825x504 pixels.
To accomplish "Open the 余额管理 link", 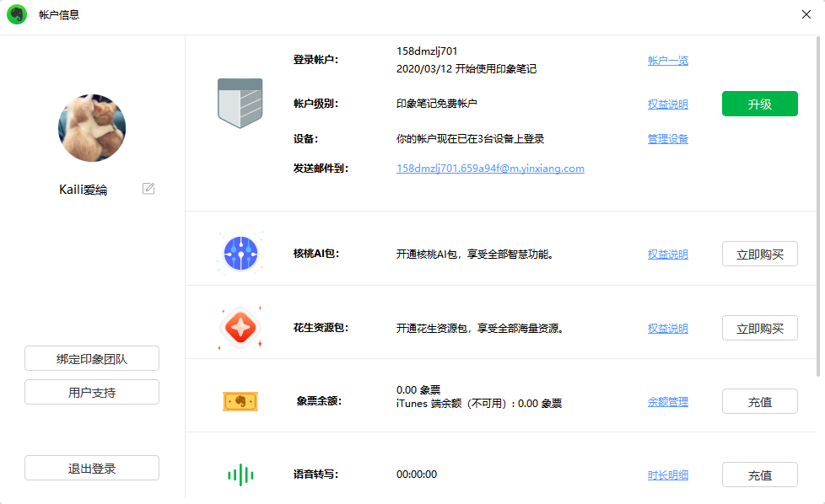I will pyautogui.click(x=668, y=402).
